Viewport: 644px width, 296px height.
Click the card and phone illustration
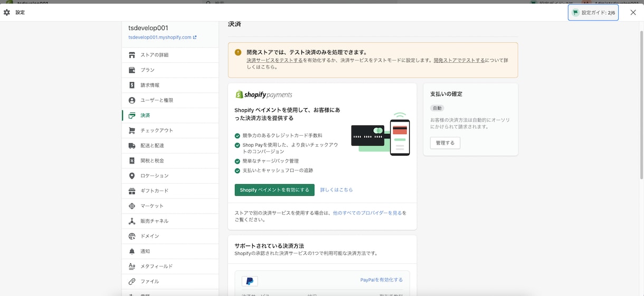click(381, 135)
